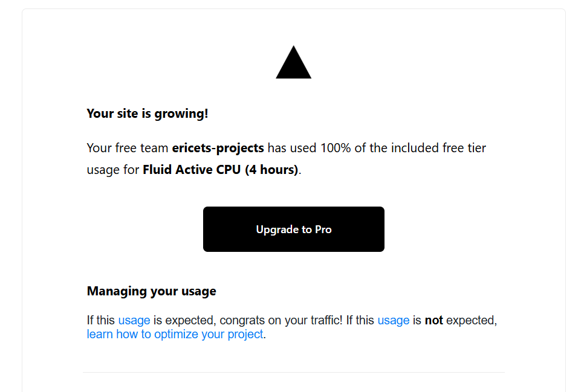Image resolution: width=584 pixels, height=392 pixels.
Task: Click the "Your site is growing!" heading
Action: coord(148,114)
